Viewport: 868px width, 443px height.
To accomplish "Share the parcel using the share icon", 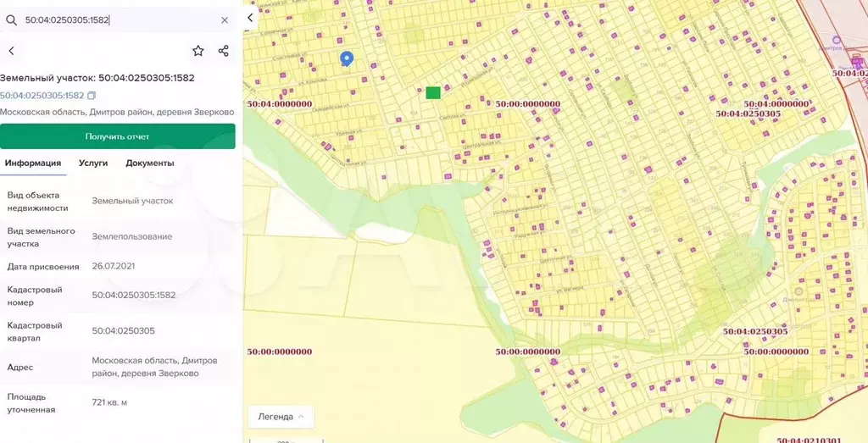I will point(223,51).
